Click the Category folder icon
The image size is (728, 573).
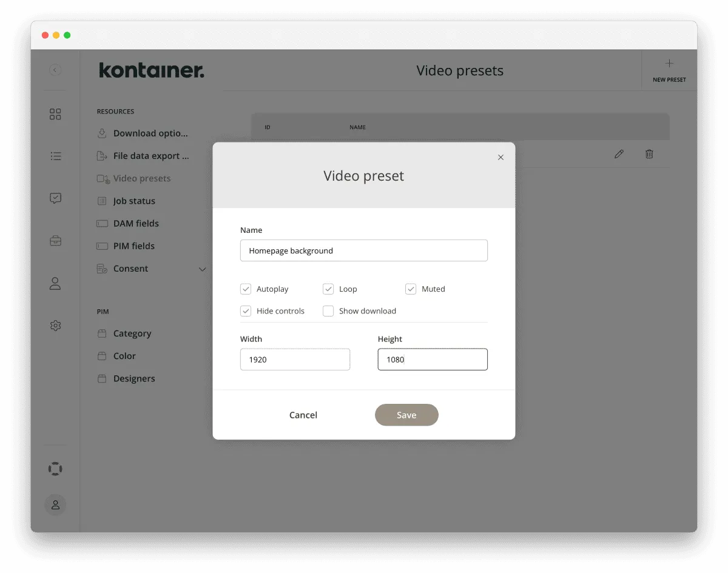pos(102,333)
